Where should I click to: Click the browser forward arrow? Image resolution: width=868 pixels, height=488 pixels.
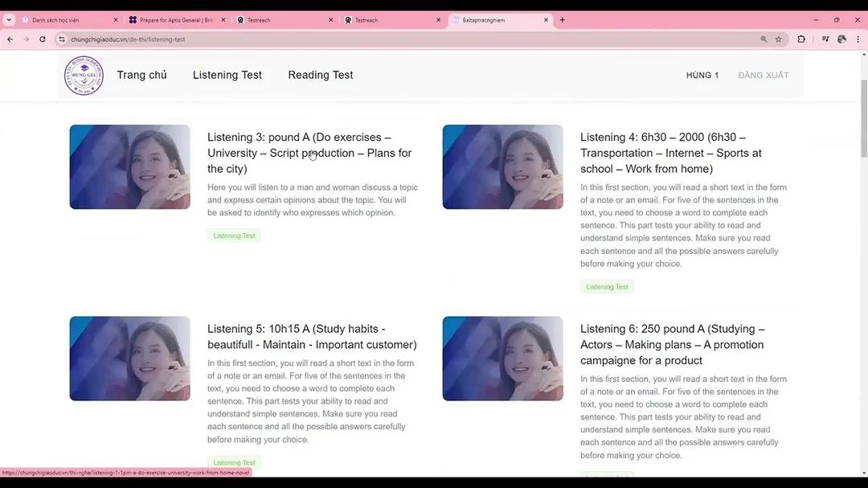(26, 39)
